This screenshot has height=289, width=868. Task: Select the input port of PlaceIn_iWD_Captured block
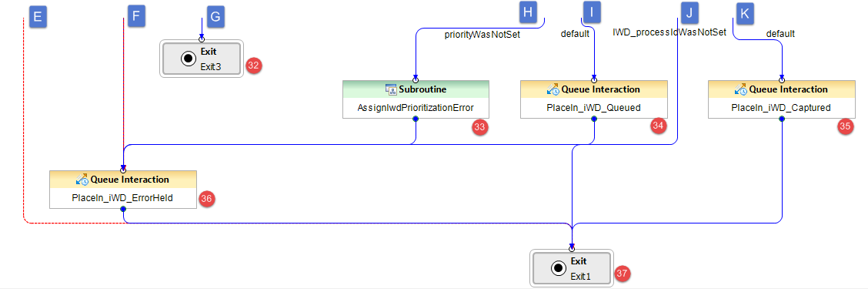[x=782, y=80]
